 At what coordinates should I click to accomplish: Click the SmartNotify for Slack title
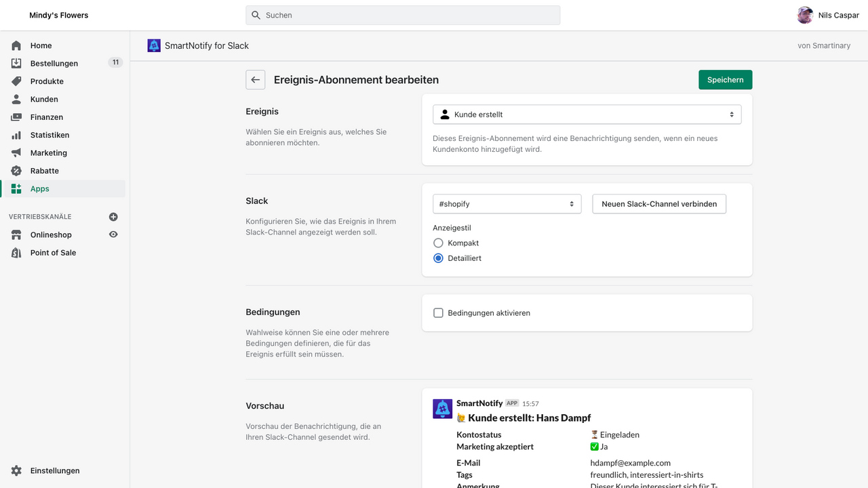click(207, 45)
